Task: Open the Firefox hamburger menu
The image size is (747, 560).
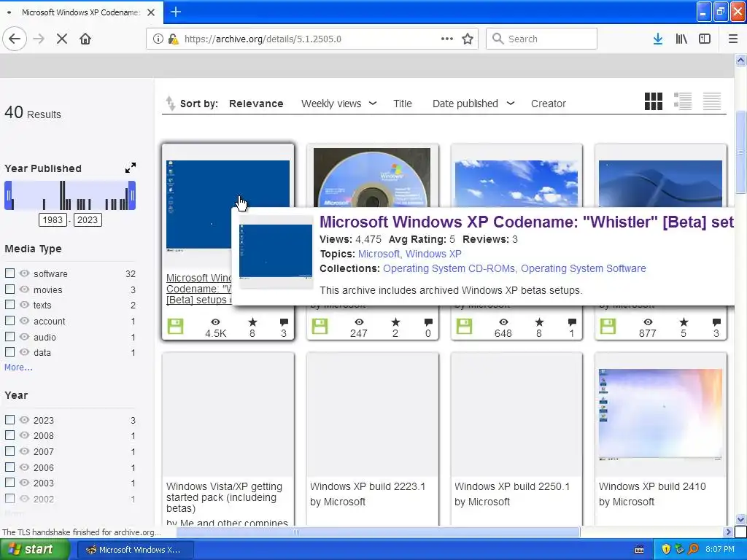Action: pyautogui.click(x=733, y=39)
